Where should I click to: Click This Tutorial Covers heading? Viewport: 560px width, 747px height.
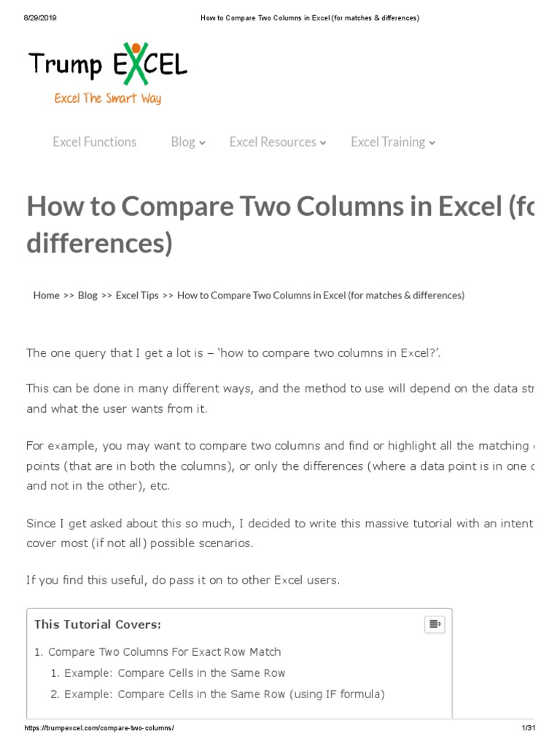pos(98,624)
